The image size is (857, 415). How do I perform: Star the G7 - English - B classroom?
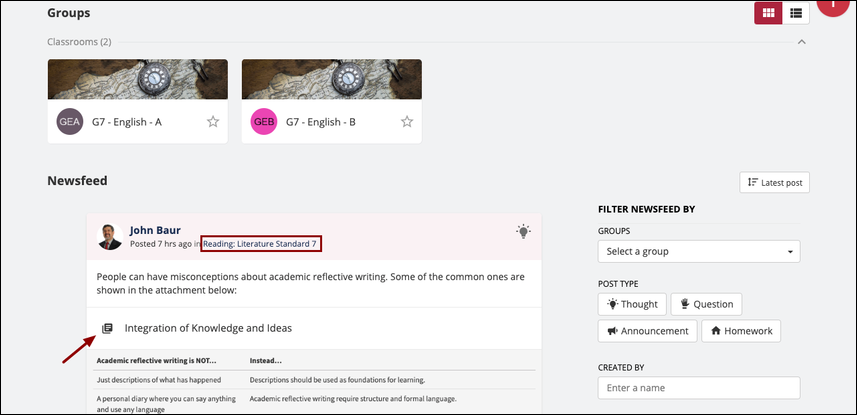point(407,121)
